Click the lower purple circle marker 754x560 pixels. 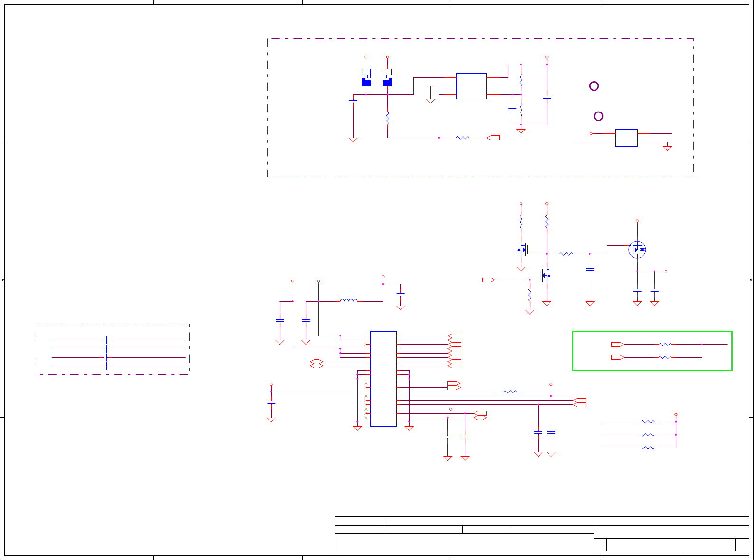(x=598, y=116)
